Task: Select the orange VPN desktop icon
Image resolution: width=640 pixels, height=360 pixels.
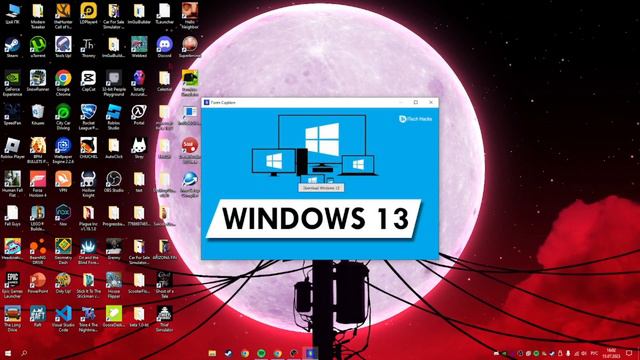Action: click(63, 182)
